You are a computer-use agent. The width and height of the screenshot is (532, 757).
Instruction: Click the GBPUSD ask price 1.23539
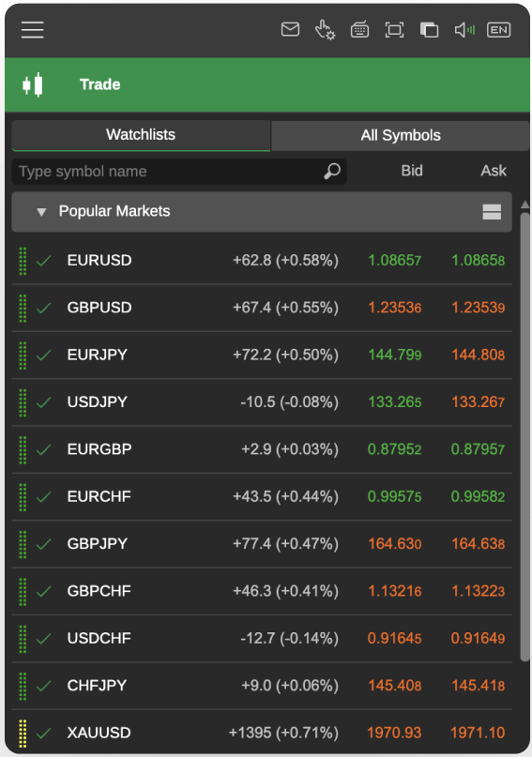pos(478,308)
